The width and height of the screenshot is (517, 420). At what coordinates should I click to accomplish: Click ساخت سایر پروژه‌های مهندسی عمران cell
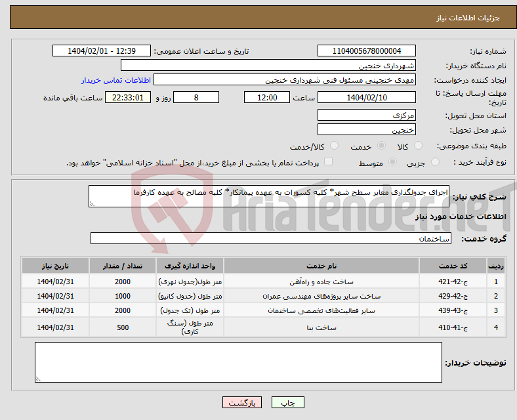pyautogui.click(x=321, y=297)
